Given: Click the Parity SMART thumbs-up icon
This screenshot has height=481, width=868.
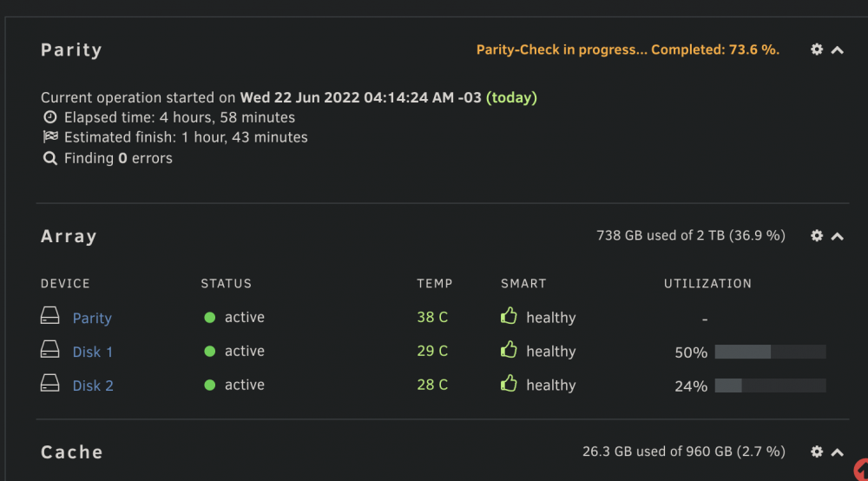Looking at the screenshot, I should point(509,316).
